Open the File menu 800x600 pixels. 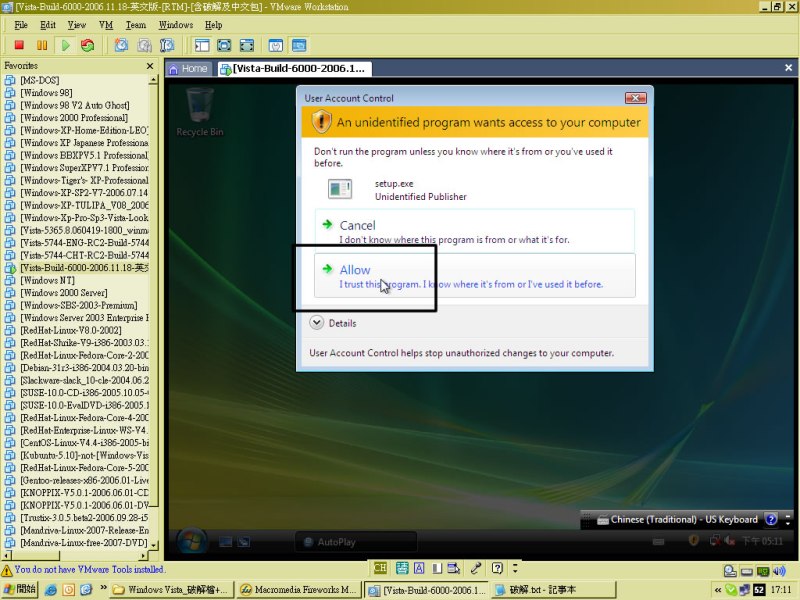21,25
